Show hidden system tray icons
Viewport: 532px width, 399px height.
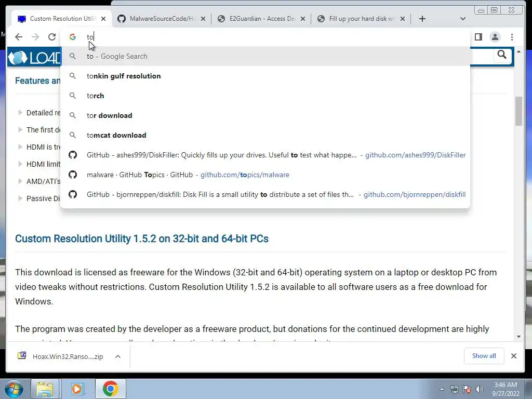pyautogui.click(x=442, y=389)
